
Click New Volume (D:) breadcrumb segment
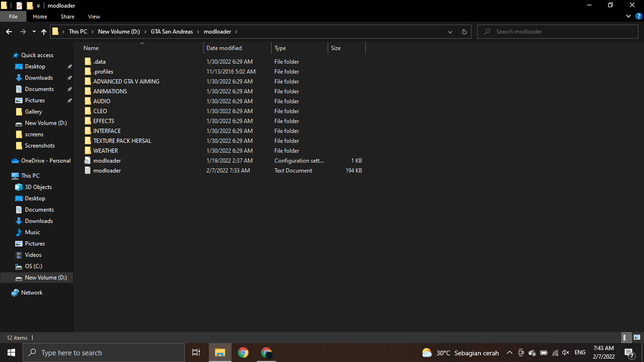point(119,31)
